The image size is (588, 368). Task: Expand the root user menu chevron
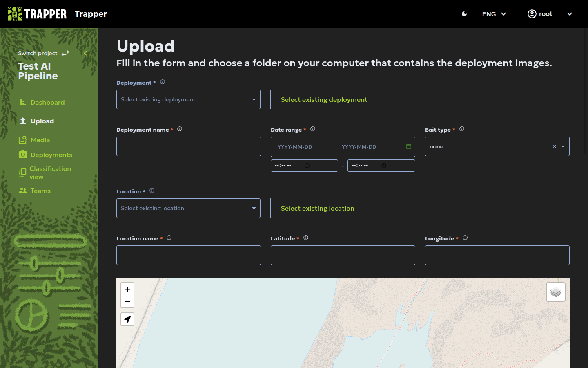(x=570, y=14)
